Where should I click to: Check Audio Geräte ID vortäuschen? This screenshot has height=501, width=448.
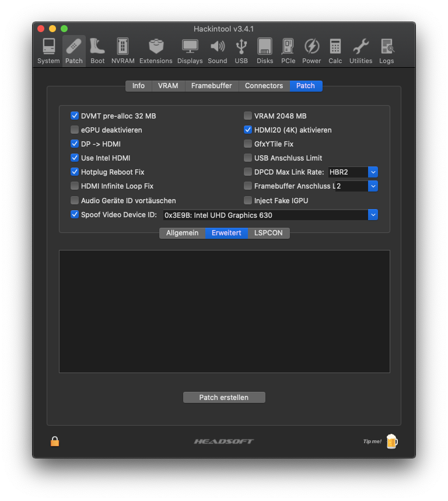point(74,200)
